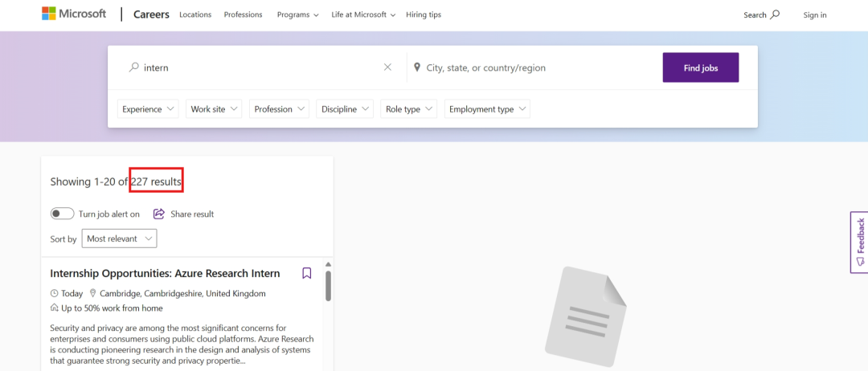Click the Share result link text

click(192, 214)
